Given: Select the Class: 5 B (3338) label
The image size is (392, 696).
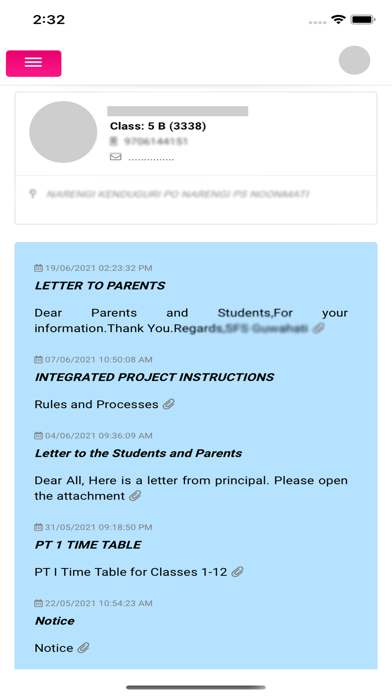Looking at the screenshot, I should click(158, 127).
